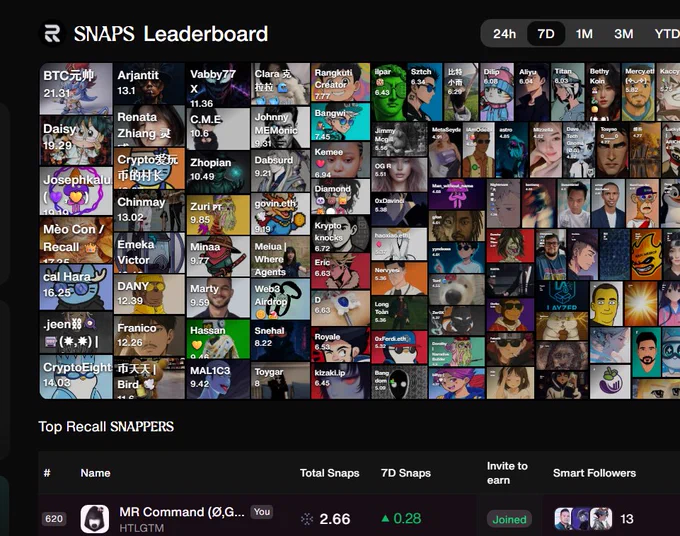Open the Royale tile
The image size is (680, 536).
pyautogui.click(x=340, y=345)
